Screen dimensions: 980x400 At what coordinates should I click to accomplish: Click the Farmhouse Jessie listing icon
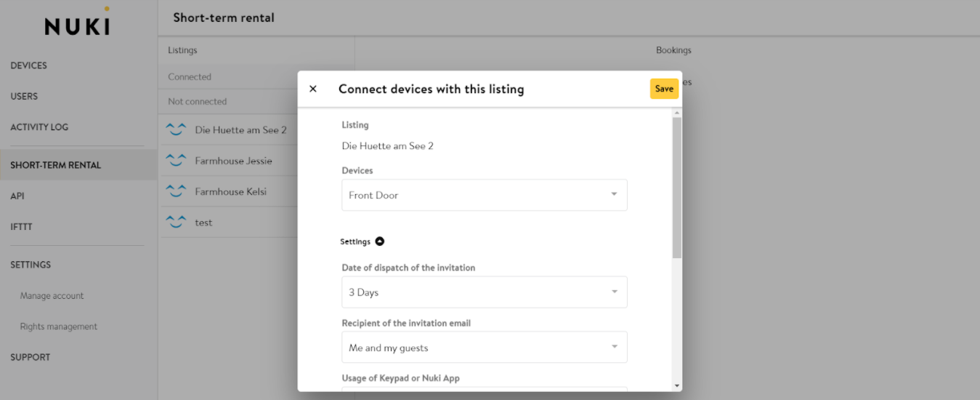coord(176,161)
